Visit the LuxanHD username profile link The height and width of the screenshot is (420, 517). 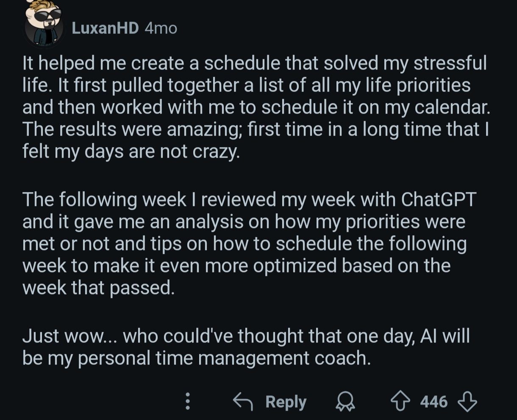[x=105, y=28]
